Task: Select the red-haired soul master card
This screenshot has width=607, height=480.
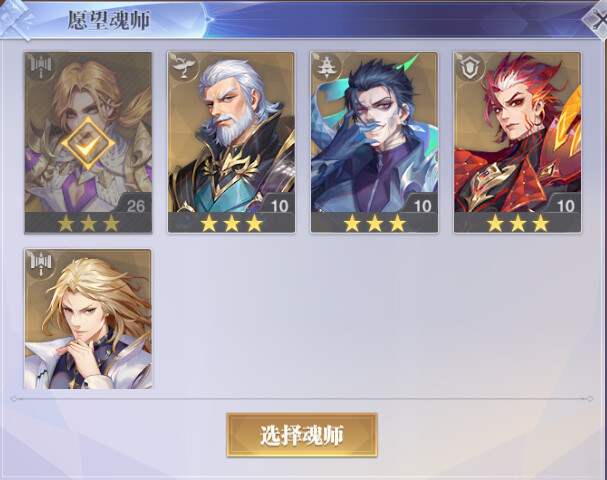Action: point(518,142)
